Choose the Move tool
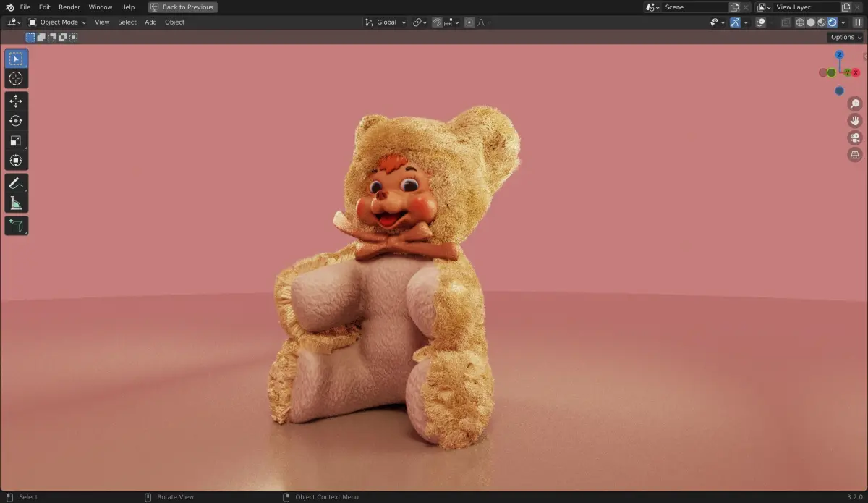 click(16, 101)
